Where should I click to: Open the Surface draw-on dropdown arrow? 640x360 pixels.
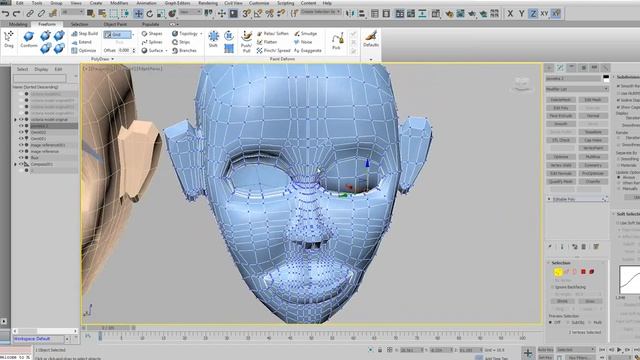(x=167, y=51)
